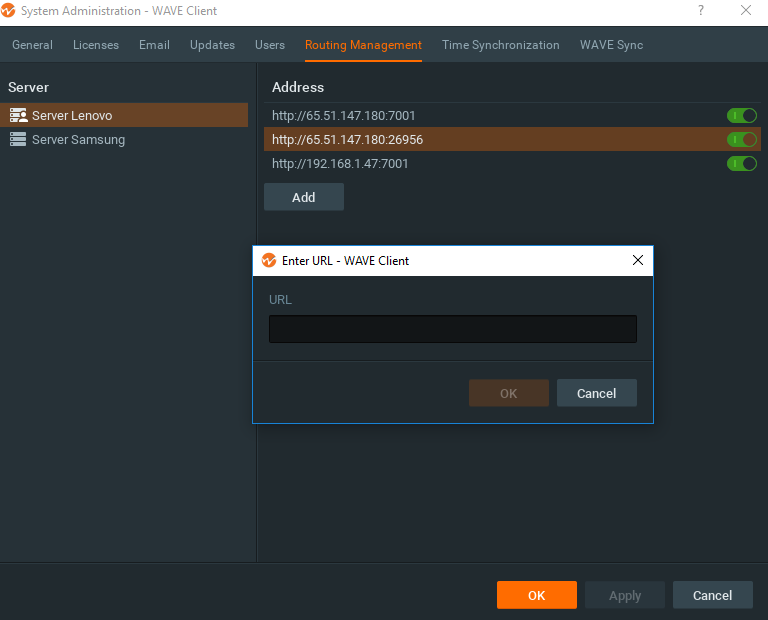Screen dimensions: 768x620
Task: Open the Time Synchronization tab
Action: point(501,45)
